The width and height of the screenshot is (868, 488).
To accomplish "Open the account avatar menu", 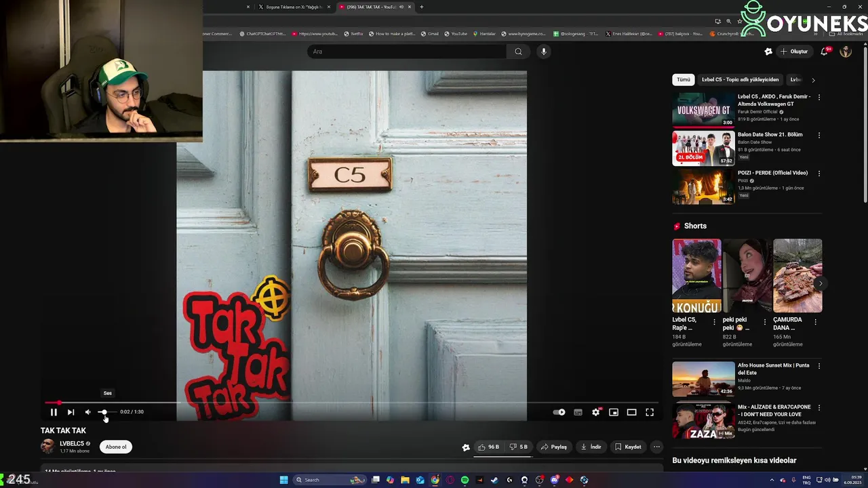I will click(846, 52).
